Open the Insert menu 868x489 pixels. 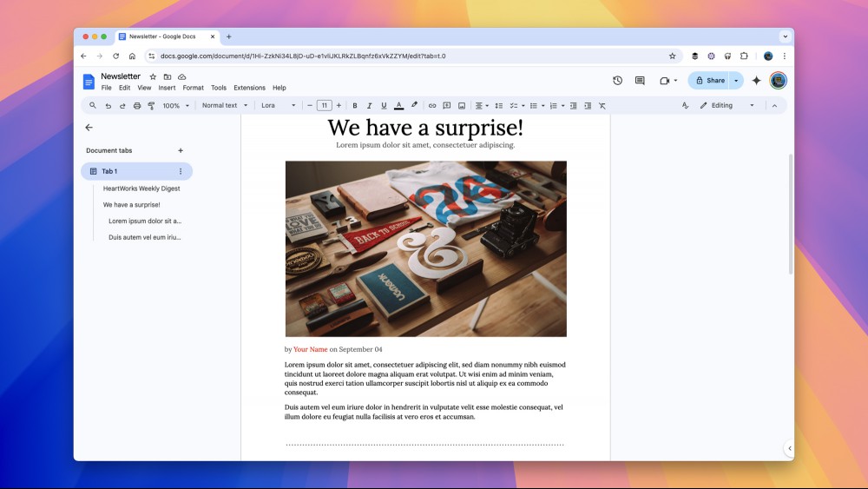[x=167, y=88]
